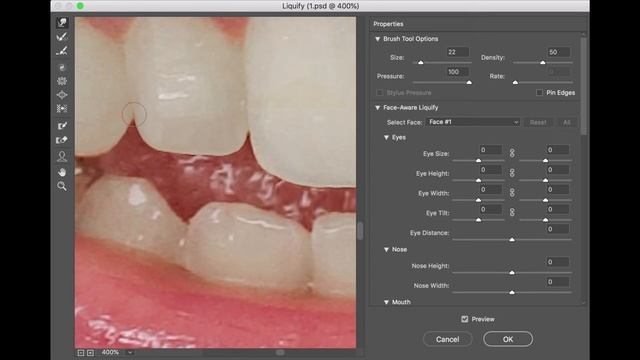Toggle the Eye Size link icon

tap(512, 153)
